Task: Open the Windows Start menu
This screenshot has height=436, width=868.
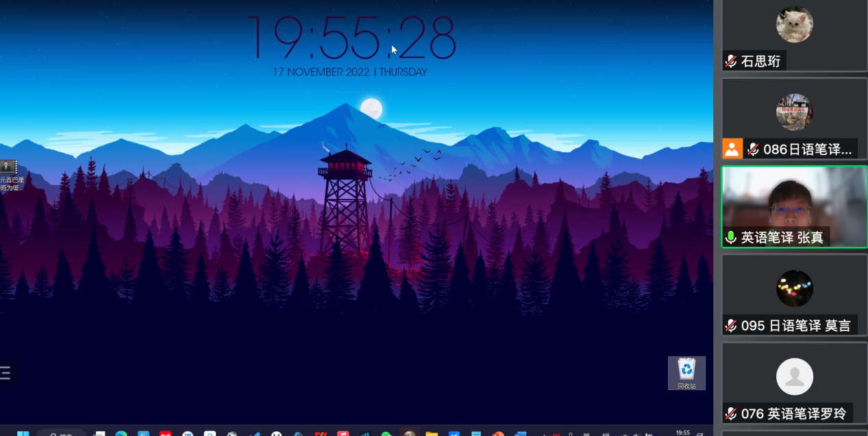Action: pos(23,433)
